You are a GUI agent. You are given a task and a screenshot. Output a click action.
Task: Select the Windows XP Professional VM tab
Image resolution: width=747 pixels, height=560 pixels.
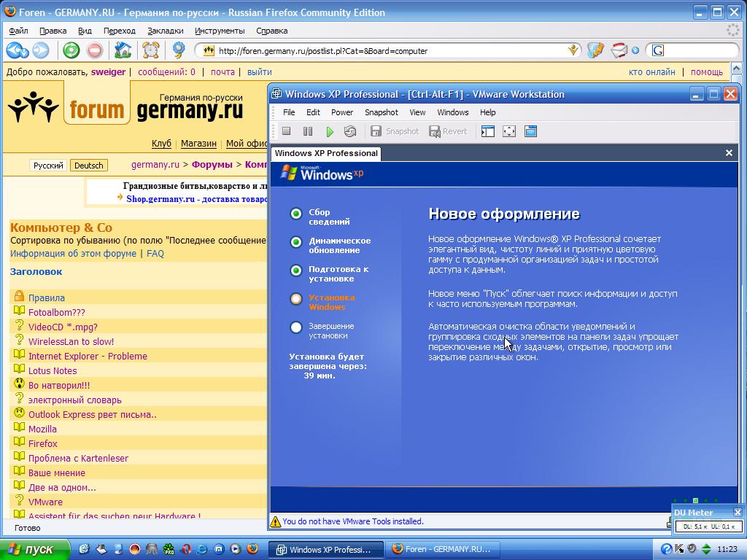pos(326,153)
